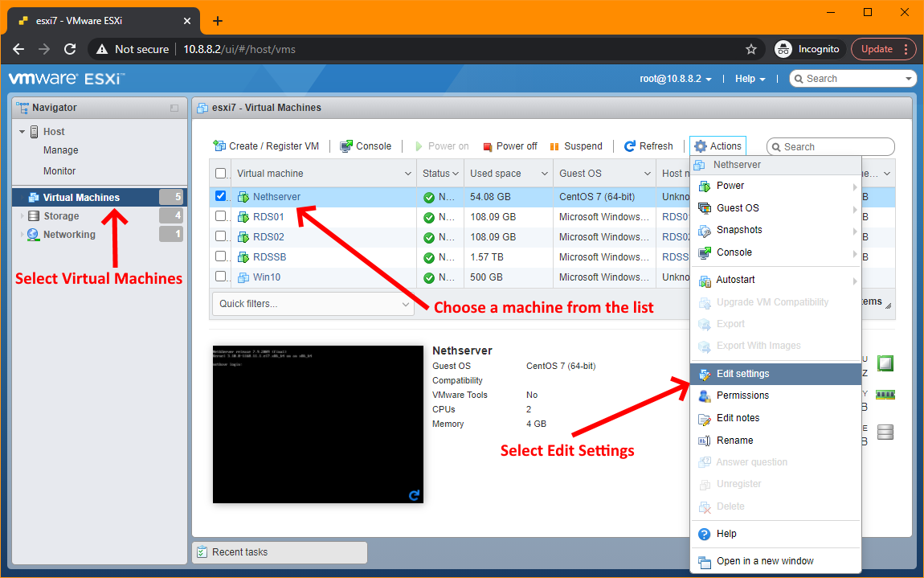This screenshot has width=924, height=578.
Task: Click the RDSSB VM row icon
Action: pyautogui.click(x=243, y=257)
